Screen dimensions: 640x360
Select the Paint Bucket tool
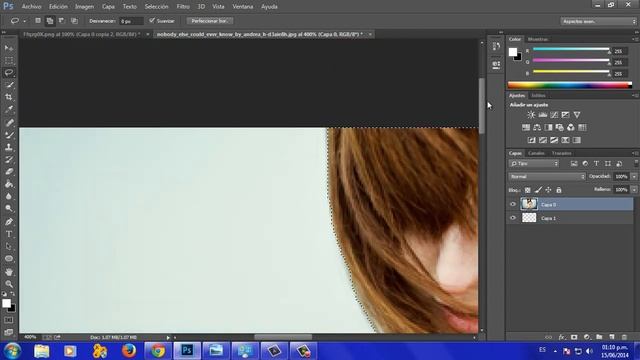[x=9, y=184]
